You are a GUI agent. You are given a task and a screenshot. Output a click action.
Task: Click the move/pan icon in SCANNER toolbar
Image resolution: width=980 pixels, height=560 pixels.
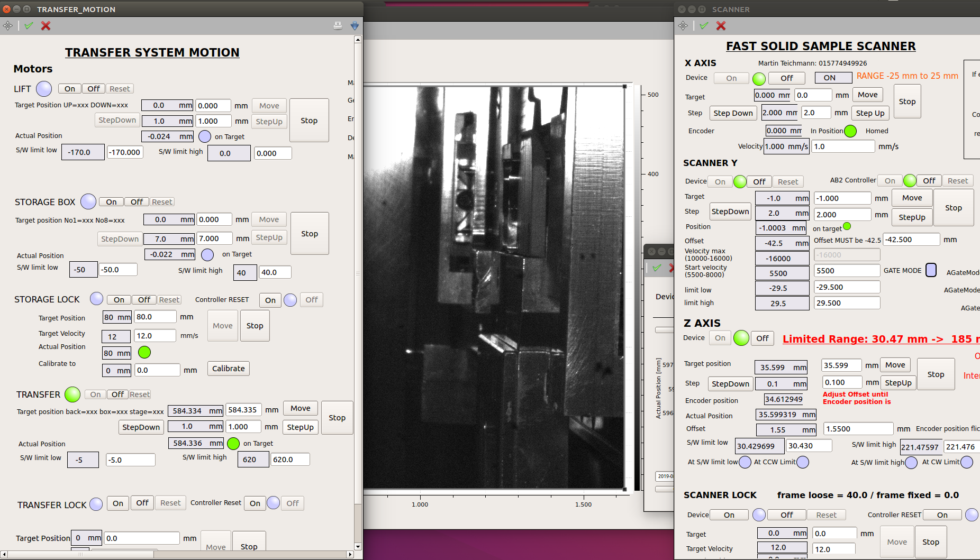click(x=683, y=25)
